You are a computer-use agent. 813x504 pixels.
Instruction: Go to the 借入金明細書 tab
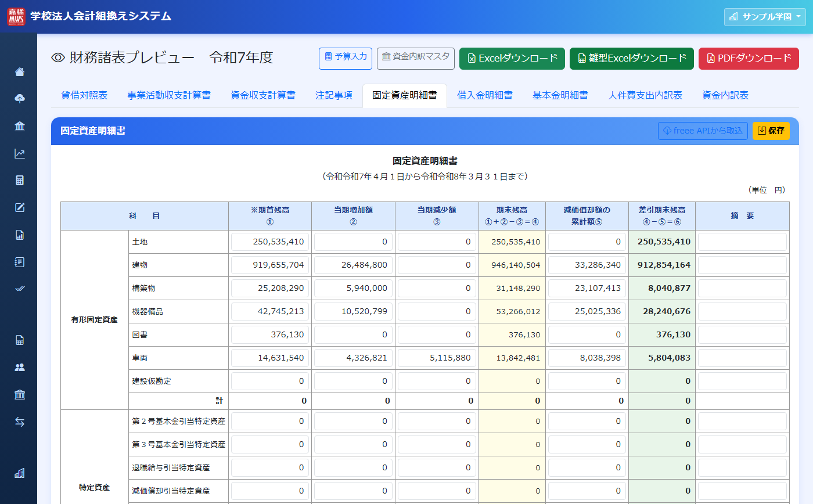coord(485,96)
